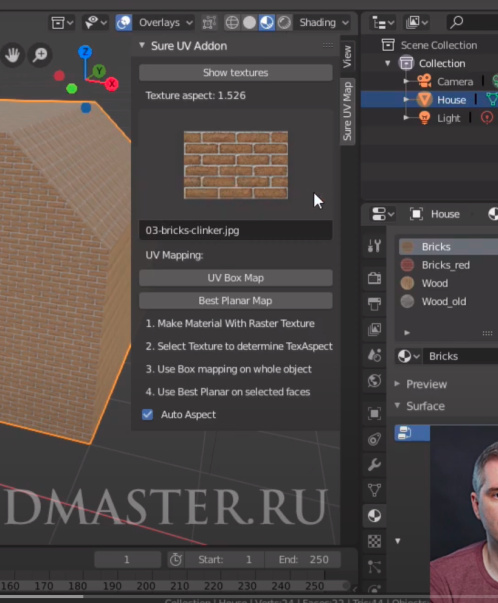
Task: Click the Best Planar Map button
Action: coord(236,301)
